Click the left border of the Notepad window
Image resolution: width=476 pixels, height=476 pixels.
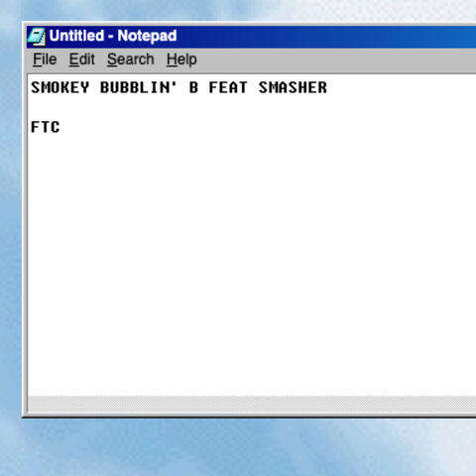25,218
